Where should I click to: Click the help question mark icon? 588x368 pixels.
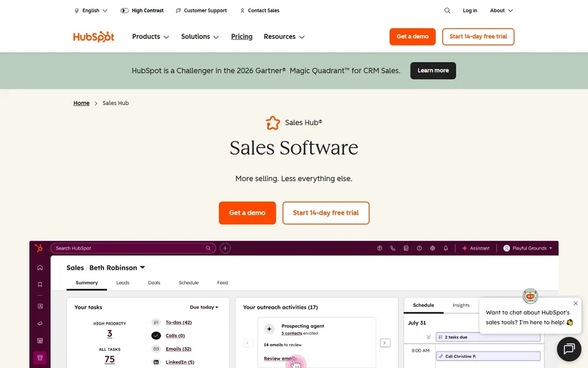pyautogui.click(x=419, y=248)
